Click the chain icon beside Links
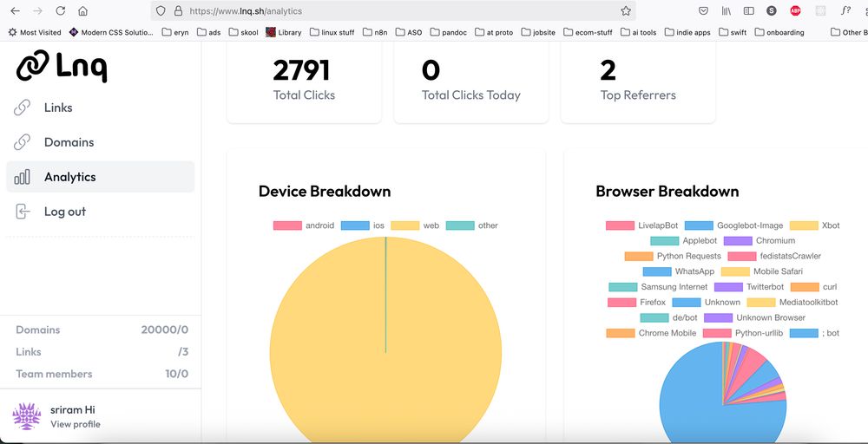Viewport: 868px width, 444px height. pos(23,108)
